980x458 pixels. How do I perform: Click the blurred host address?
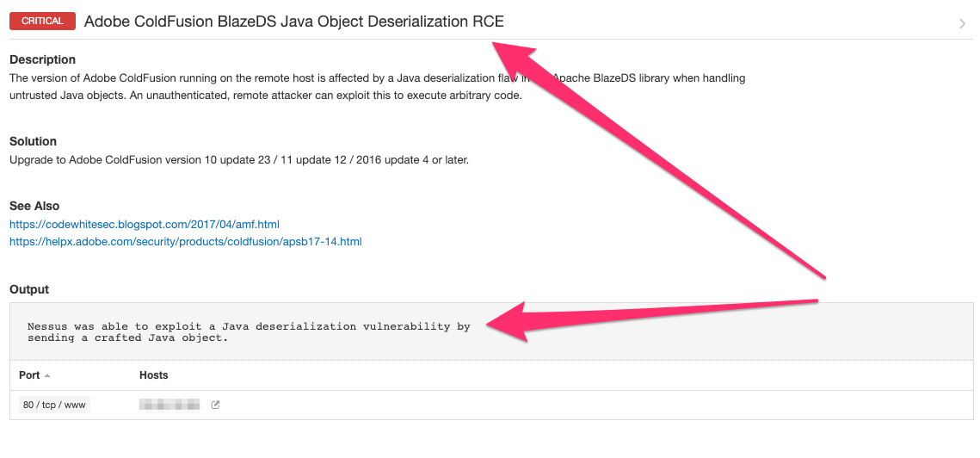coord(169,405)
